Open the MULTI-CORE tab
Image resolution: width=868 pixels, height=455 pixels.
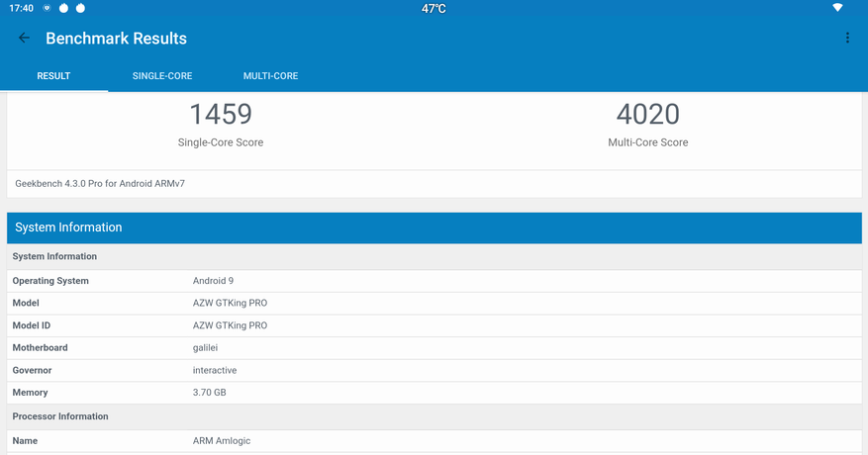[271, 76]
